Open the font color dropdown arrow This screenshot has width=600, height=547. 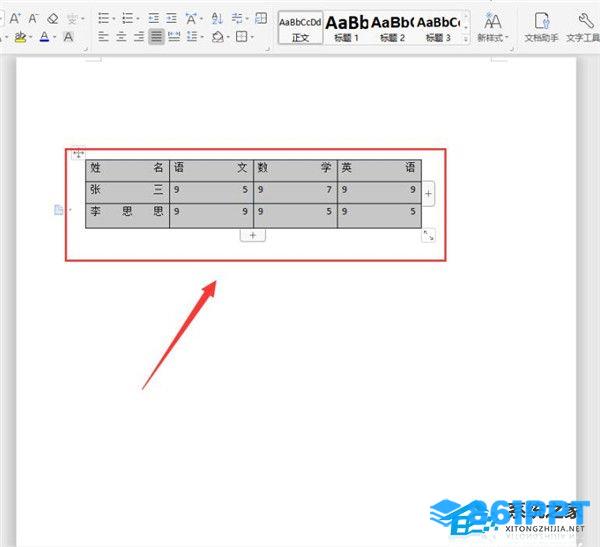54,38
